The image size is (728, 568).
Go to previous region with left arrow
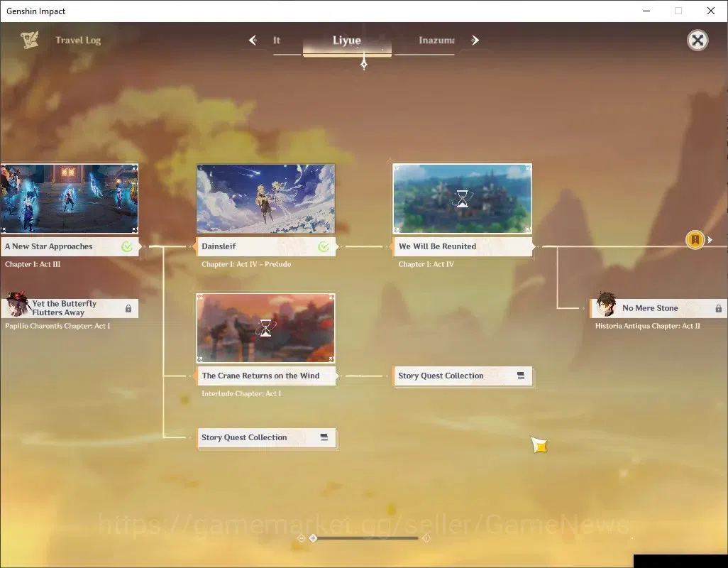pyautogui.click(x=253, y=40)
